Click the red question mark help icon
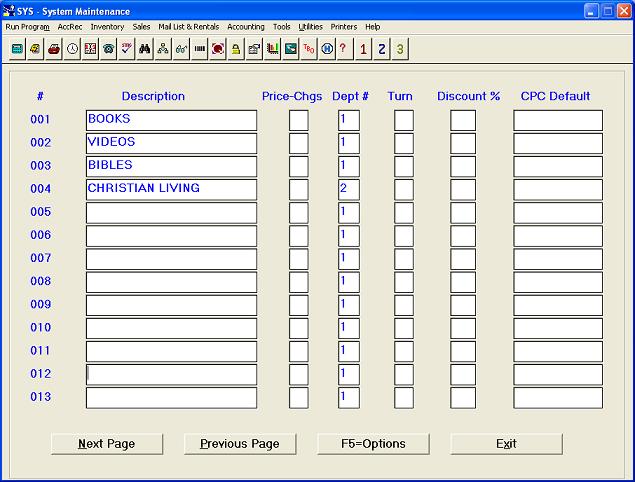This screenshot has height=482, width=635. pyautogui.click(x=343, y=49)
